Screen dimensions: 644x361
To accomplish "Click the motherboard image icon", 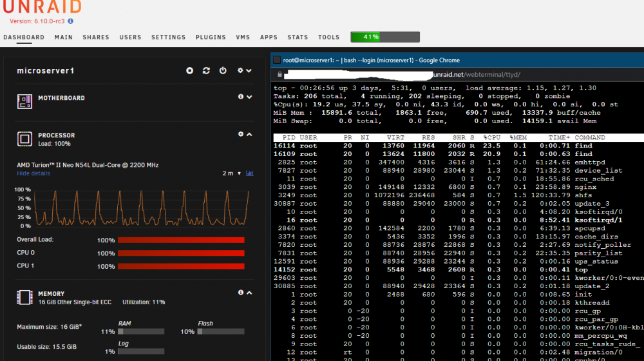I will pyautogui.click(x=24, y=101).
